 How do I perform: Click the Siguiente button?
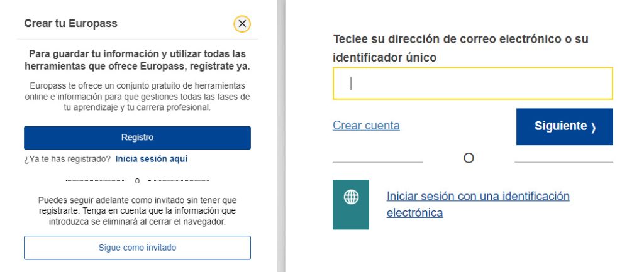564,127
